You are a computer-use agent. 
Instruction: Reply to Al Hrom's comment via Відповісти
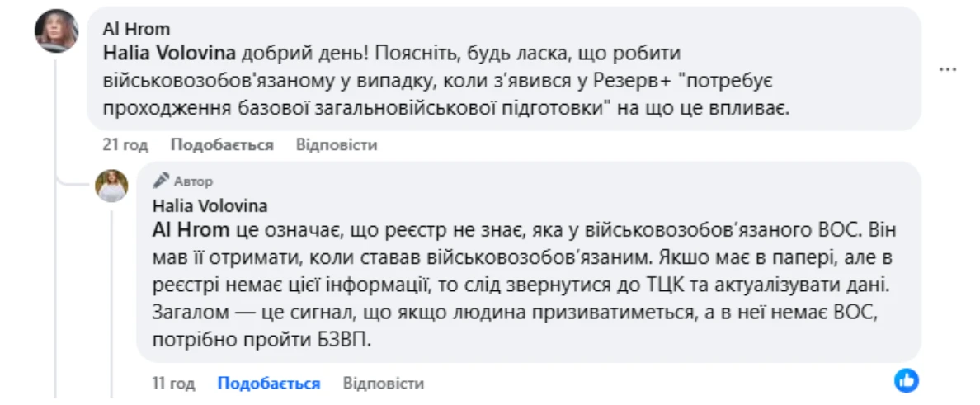[x=336, y=145]
